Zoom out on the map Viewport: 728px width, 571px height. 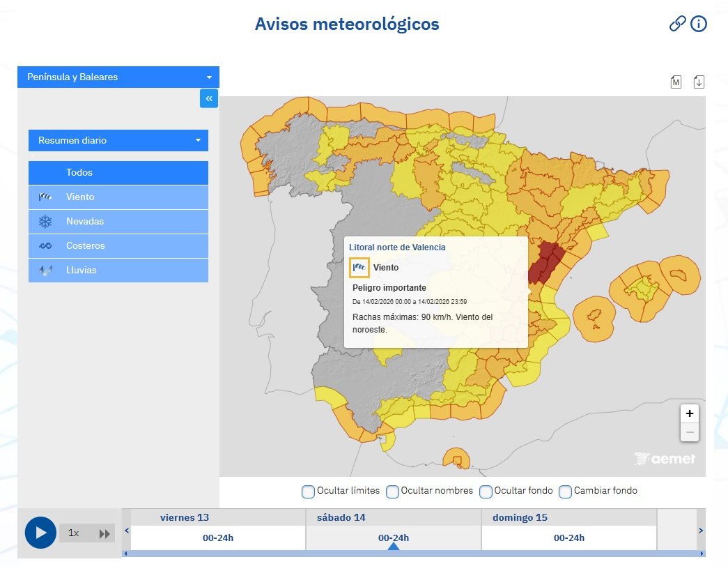[690, 432]
